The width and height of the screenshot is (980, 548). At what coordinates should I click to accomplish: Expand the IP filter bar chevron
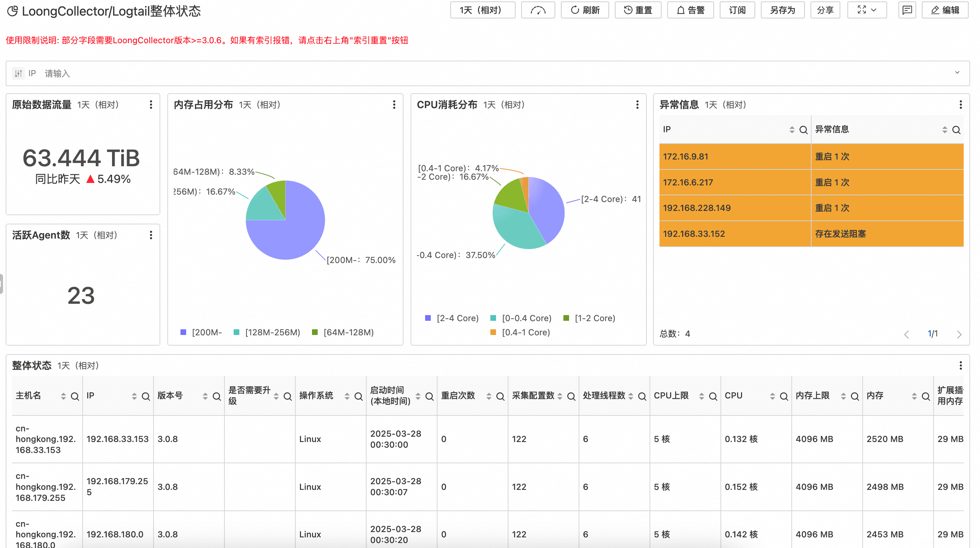957,73
